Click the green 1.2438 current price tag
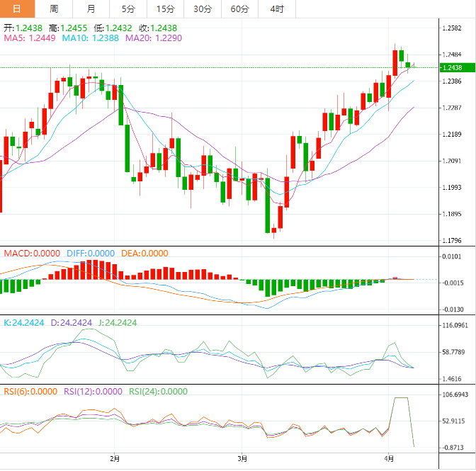 coord(452,67)
